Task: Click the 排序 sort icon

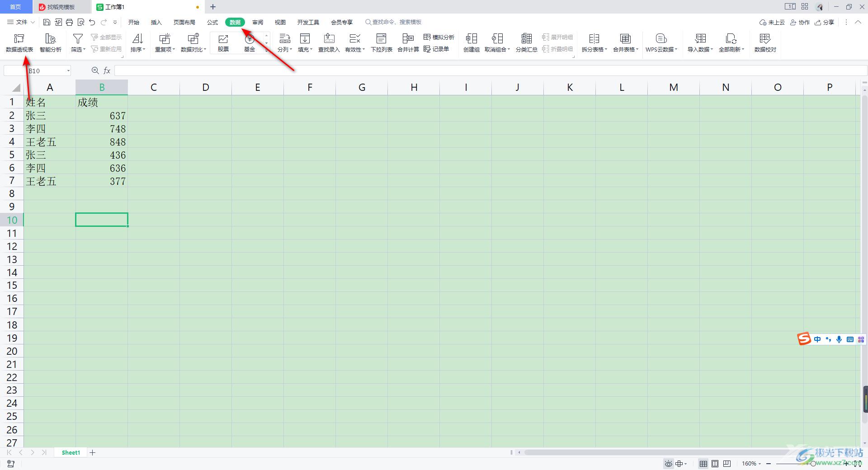Action: click(138, 39)
